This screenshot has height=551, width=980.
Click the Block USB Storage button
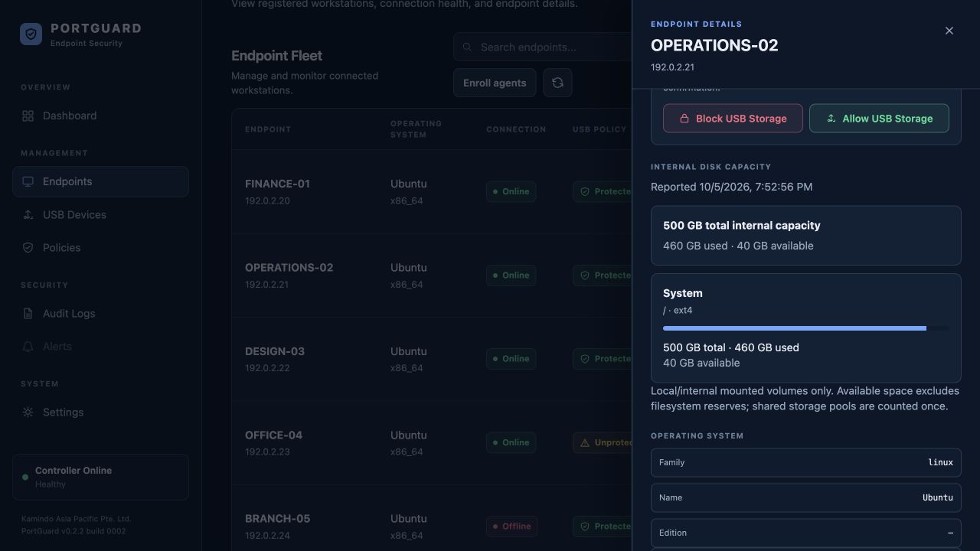[x=733, y=119]
